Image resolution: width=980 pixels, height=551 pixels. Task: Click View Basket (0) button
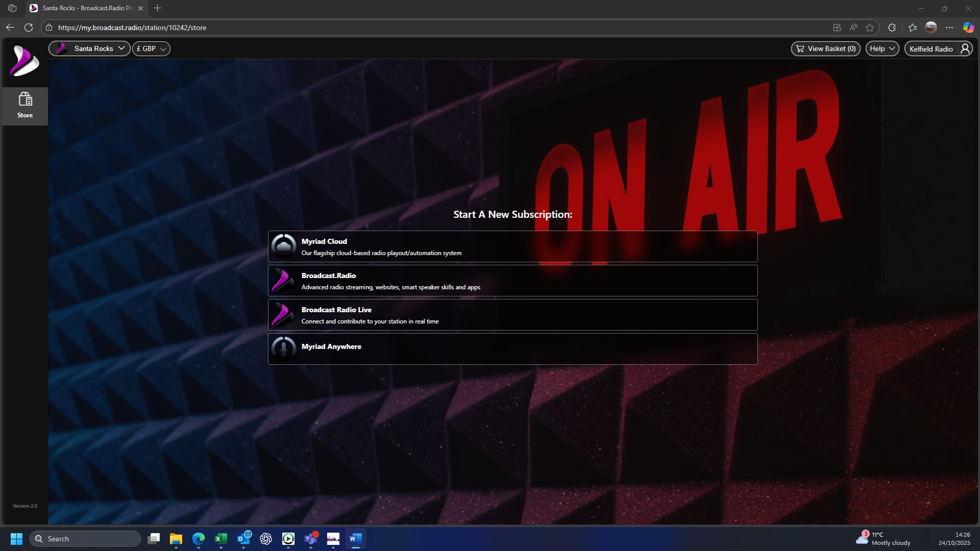pos(825,49)
